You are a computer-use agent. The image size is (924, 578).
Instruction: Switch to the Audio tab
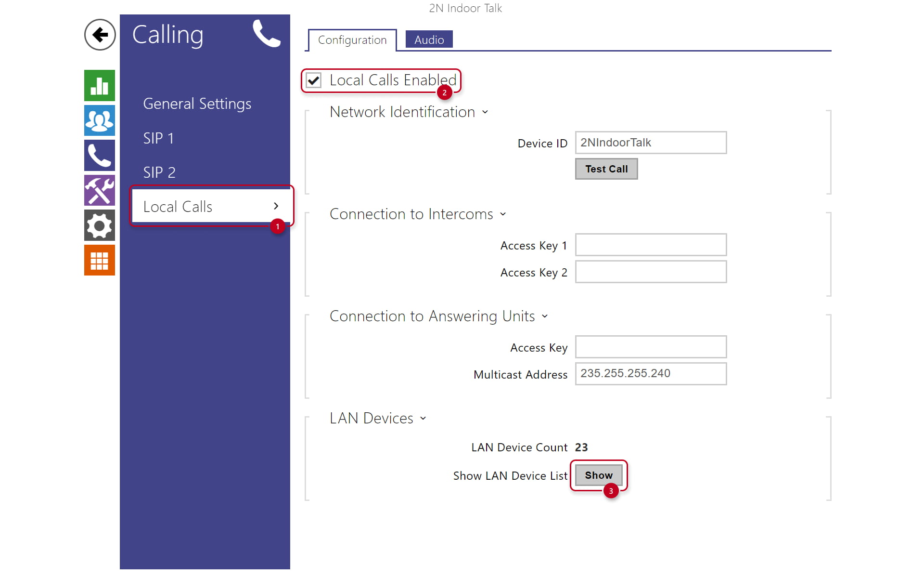[429, 39]
